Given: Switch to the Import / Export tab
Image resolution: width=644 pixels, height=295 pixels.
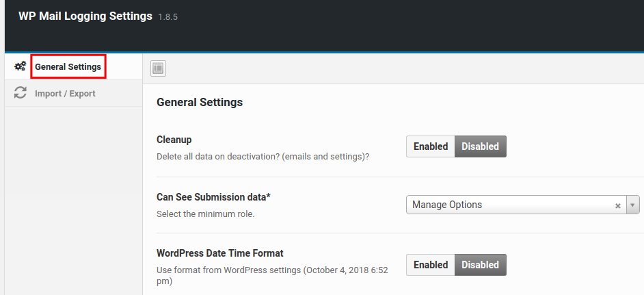Looking at the screenshot, I should click(65, 93).
